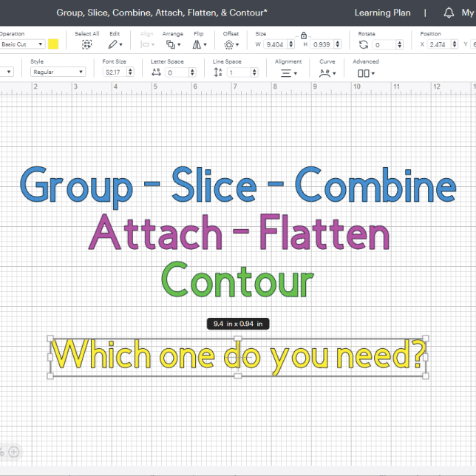Screen dimensions: 476x476
Task: Select the green Contour text
Action: pyautogui.click(x=238, y=279)
